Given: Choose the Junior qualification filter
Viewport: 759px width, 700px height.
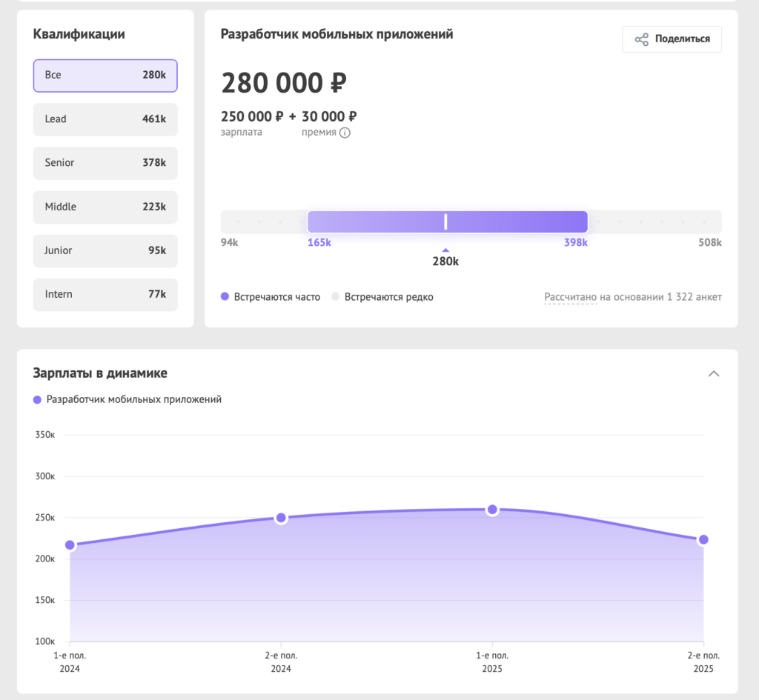Looking at the screenshot, I should point(105,250).
